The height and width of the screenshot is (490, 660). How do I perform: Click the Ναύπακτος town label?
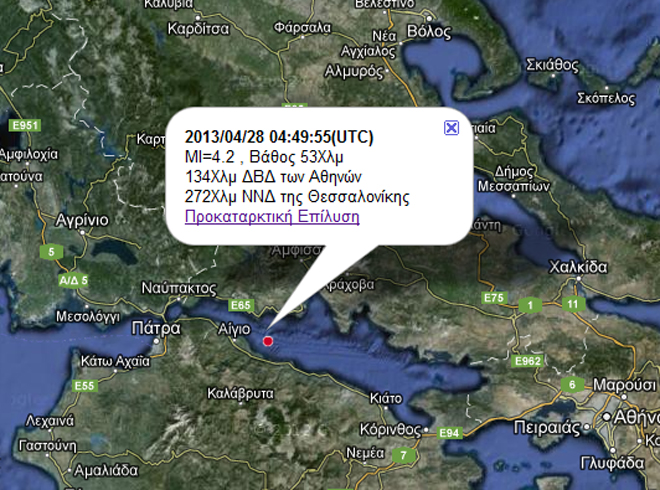click(x=179, y=288)
